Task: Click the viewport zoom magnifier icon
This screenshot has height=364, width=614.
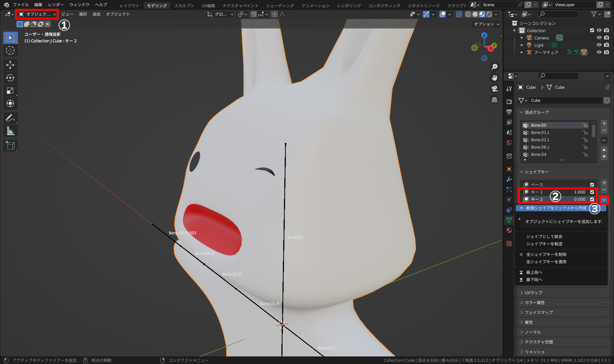Action: point(494,67)
